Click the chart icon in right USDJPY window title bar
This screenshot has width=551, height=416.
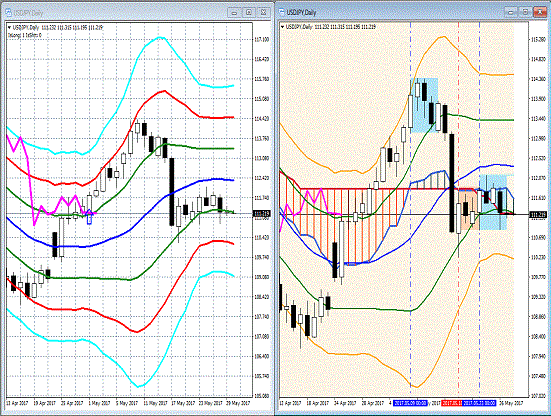(281, 12)
